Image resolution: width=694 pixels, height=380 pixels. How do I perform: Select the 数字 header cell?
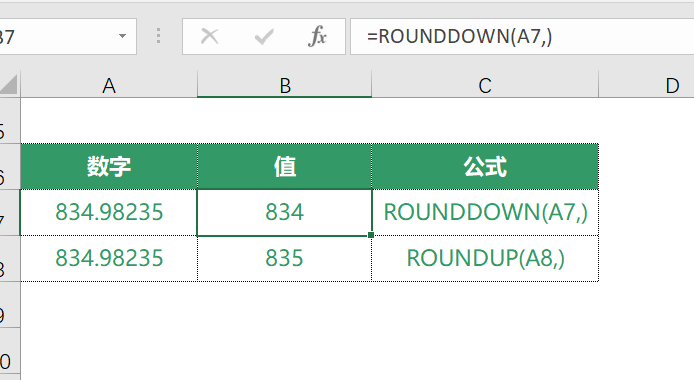tap(109, 167)
